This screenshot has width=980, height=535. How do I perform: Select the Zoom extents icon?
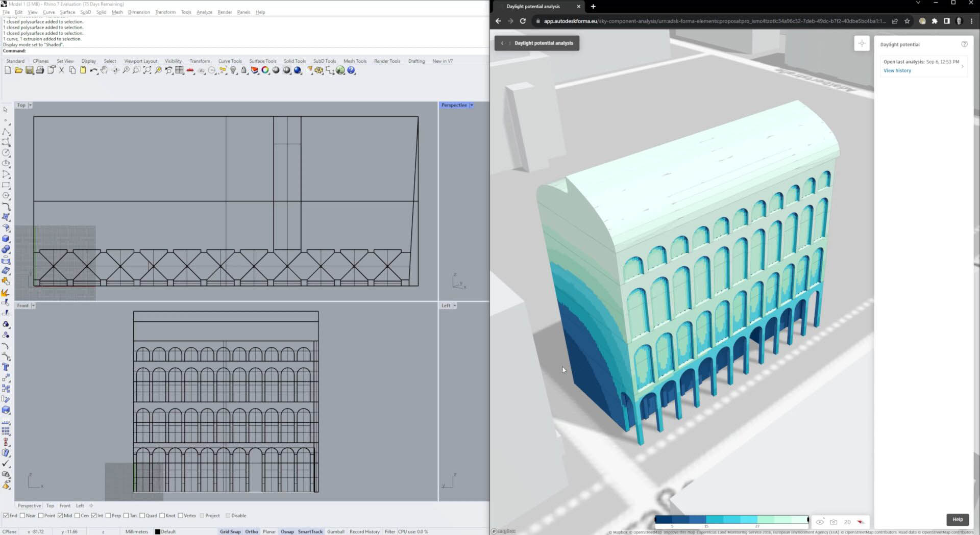[x=147, y=70]
